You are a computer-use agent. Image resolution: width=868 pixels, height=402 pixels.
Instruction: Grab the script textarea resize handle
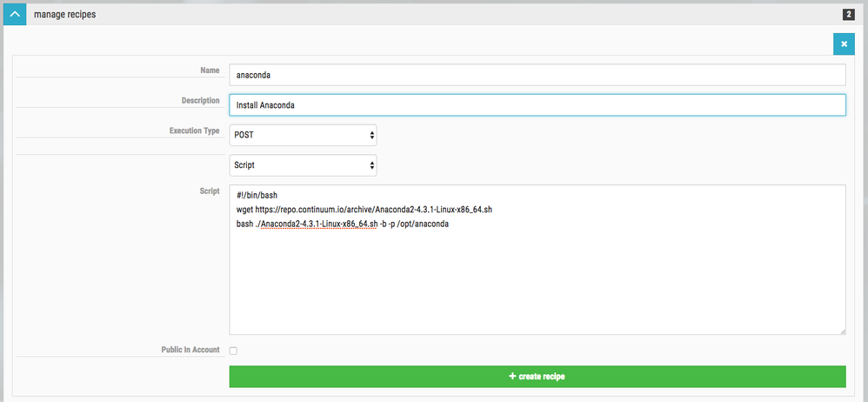tap(841, 330)
